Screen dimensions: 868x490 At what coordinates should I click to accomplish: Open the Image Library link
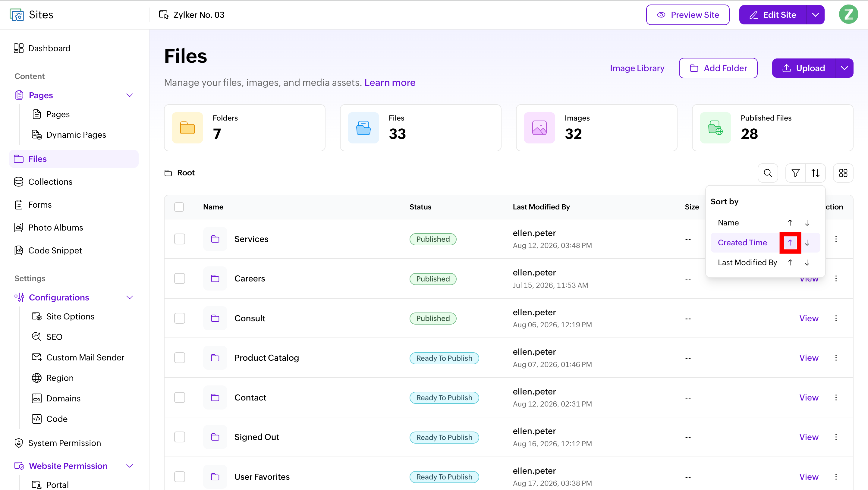[x=637, y=68]
